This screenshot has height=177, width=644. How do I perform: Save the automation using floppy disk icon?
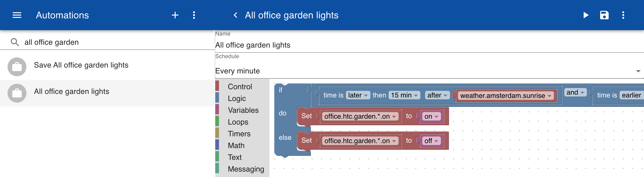[604, 15]
